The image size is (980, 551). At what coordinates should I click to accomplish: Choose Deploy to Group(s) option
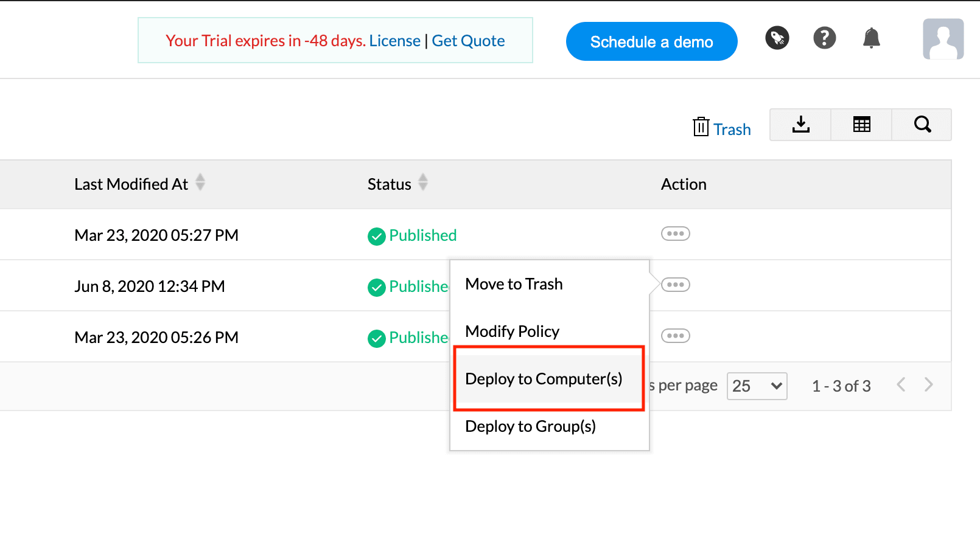[x=530, y=426]
